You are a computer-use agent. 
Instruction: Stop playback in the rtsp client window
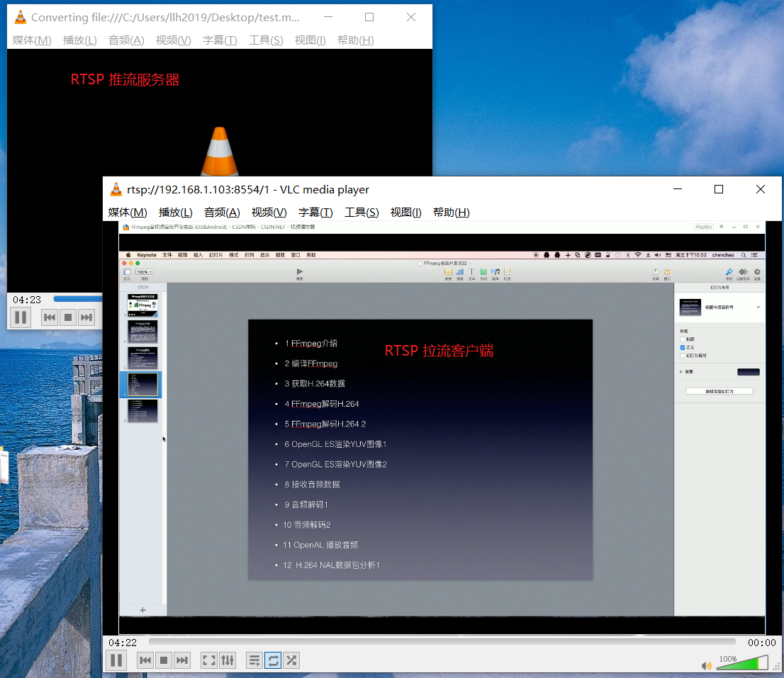(164, 660)
